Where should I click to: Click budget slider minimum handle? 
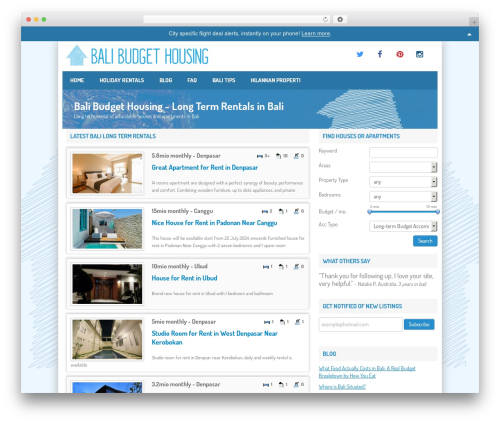coord(369,212)
